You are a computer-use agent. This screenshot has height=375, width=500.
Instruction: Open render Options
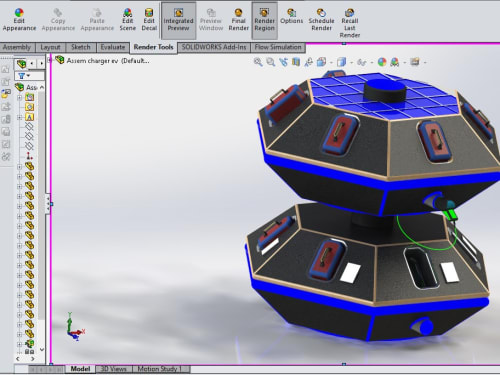click(x=291, y=17)
